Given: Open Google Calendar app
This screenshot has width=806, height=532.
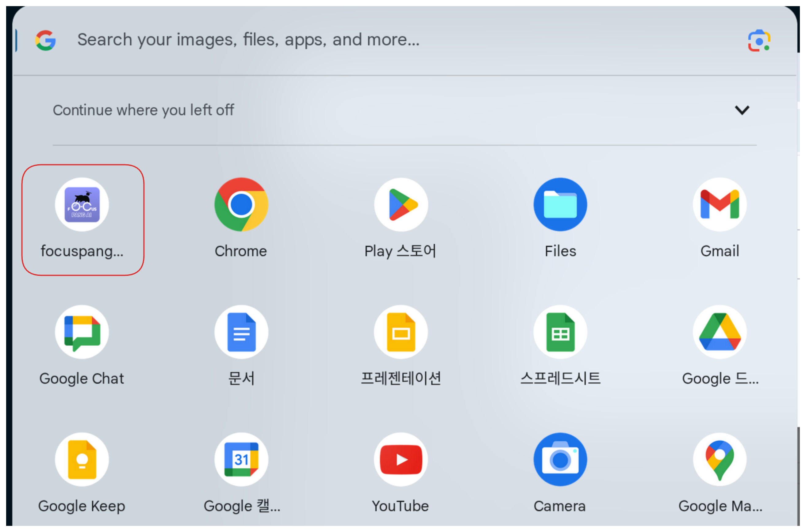Looking at the screenshot, I should click(x=241, y=460).
